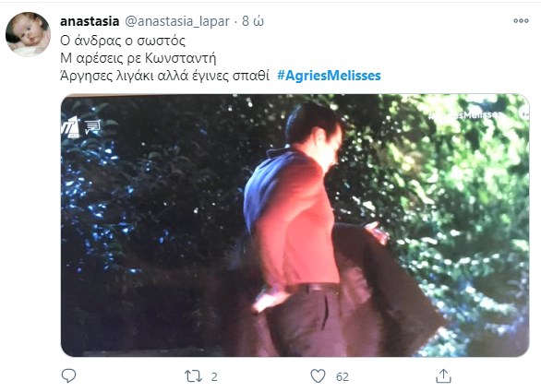This screenshot has width=541, height=392.
Task: Click the partial round icon at photo corner
Action: coord(523,113)
